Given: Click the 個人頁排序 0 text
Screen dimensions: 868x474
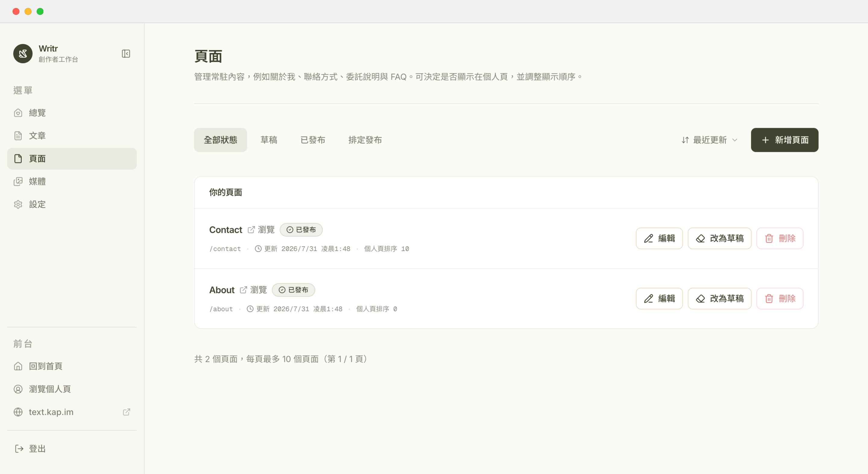Looking at the screenshot, I should point(377,309).
